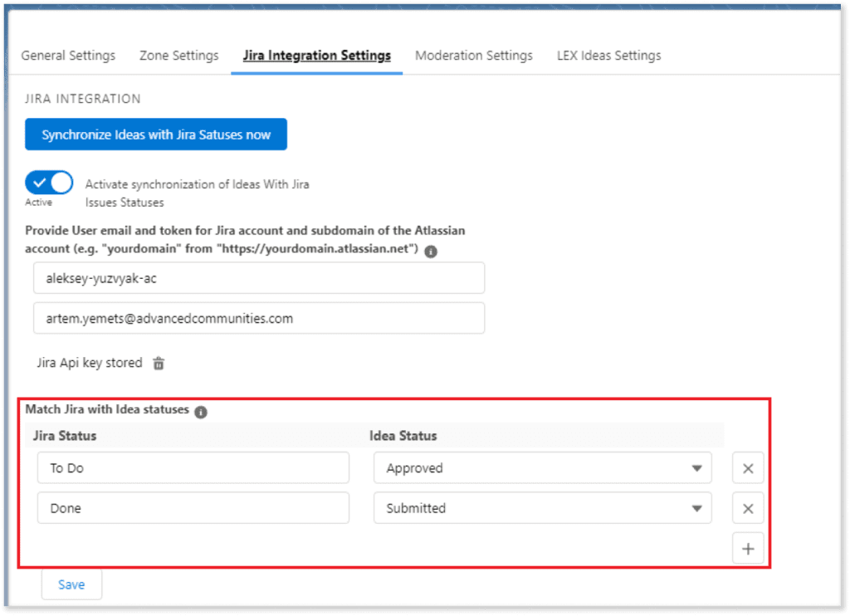850x616 pixels.
Task: Click the JIRA INTEGRATION section heading
Action: (82, 99)
